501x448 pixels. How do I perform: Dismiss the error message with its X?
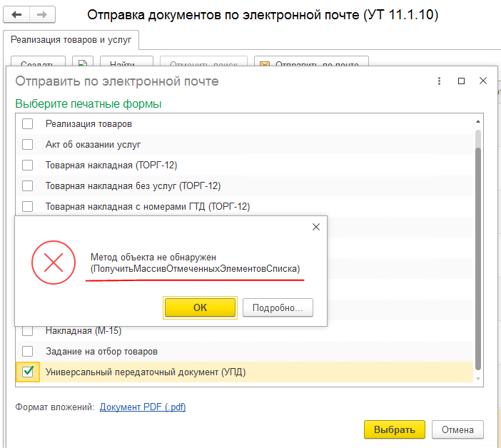316,227
